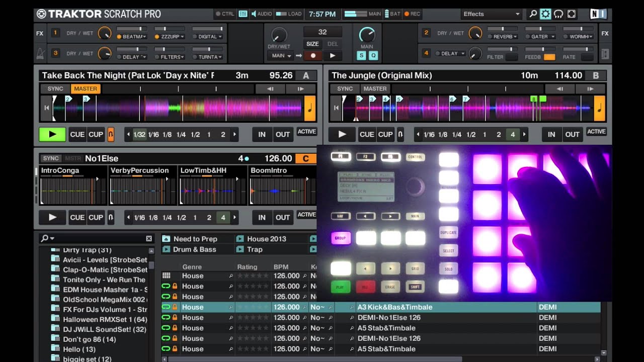
Task: Toggle the metronome icon beside FX unit 3
Action: (40, 53)
